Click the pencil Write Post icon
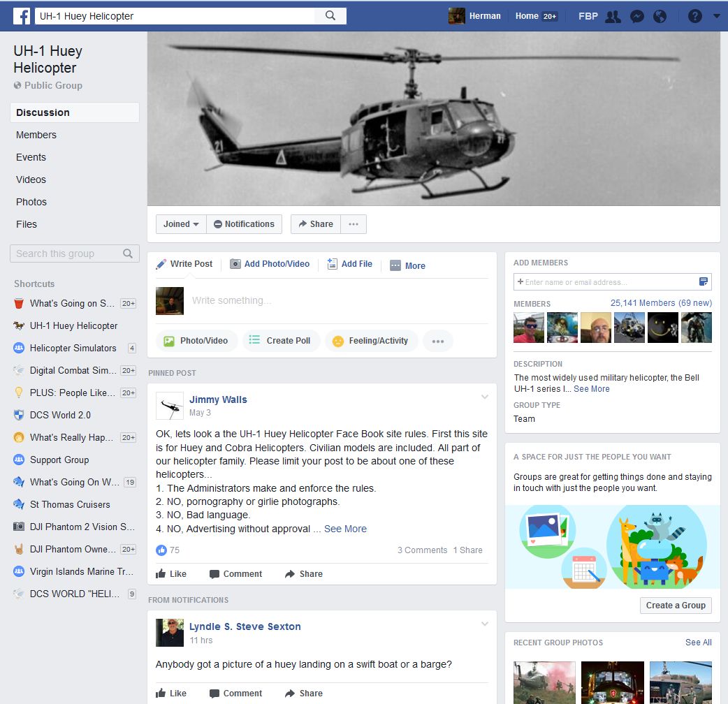The image size is (728, 704). (x=161, y=264)
